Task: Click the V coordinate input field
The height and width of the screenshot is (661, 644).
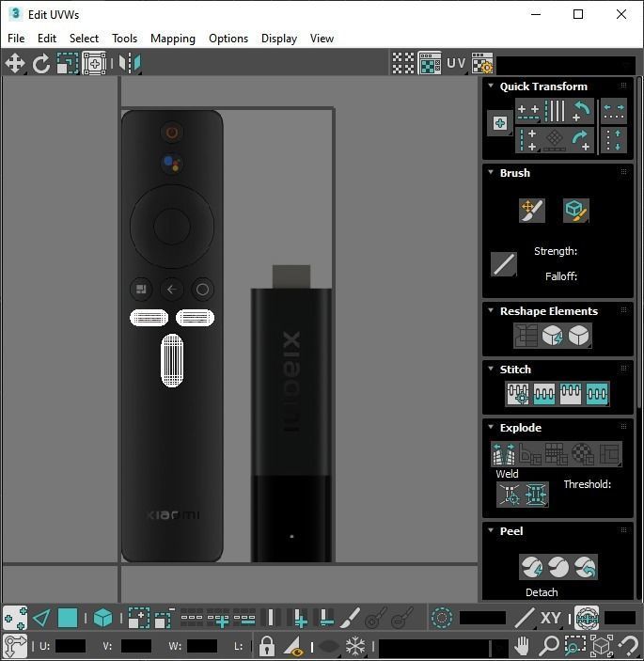Action: point(136,646)
